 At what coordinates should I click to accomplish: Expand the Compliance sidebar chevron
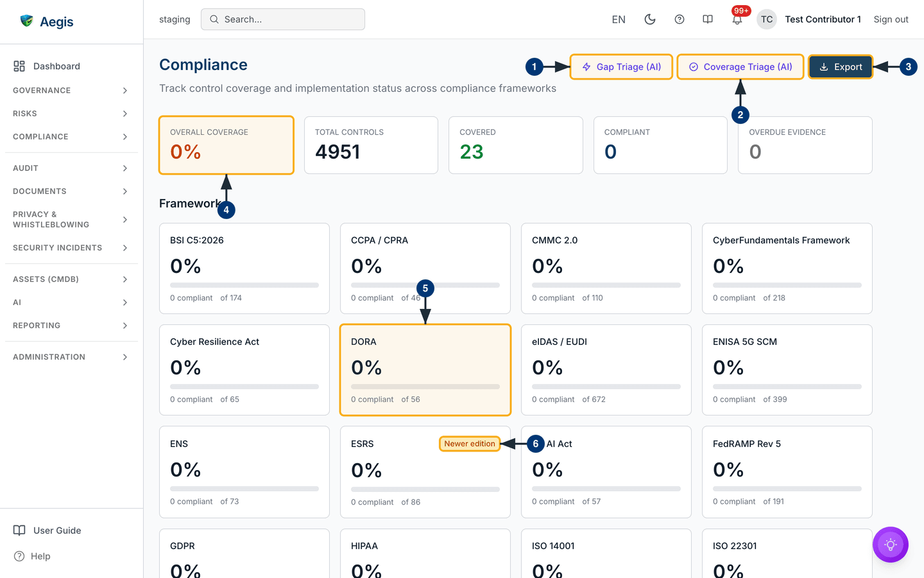click(125, 137)
